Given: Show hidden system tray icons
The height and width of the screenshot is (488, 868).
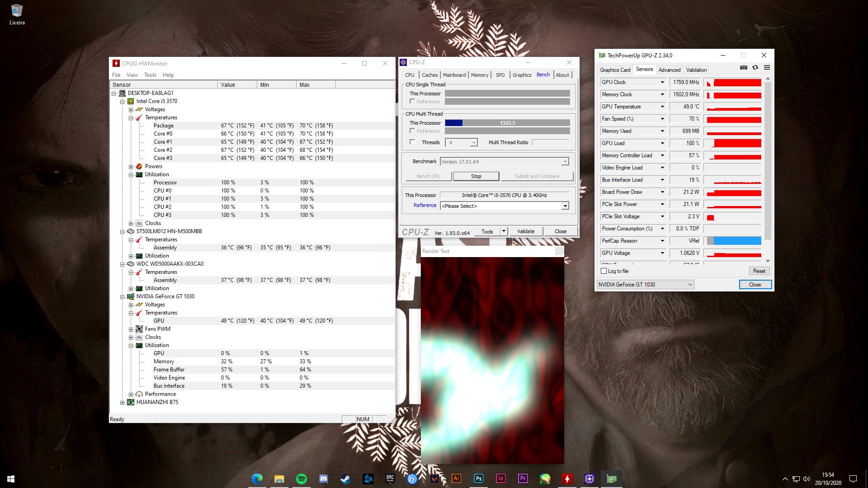Looking at the screenshot, I should (x=785, y=479).
